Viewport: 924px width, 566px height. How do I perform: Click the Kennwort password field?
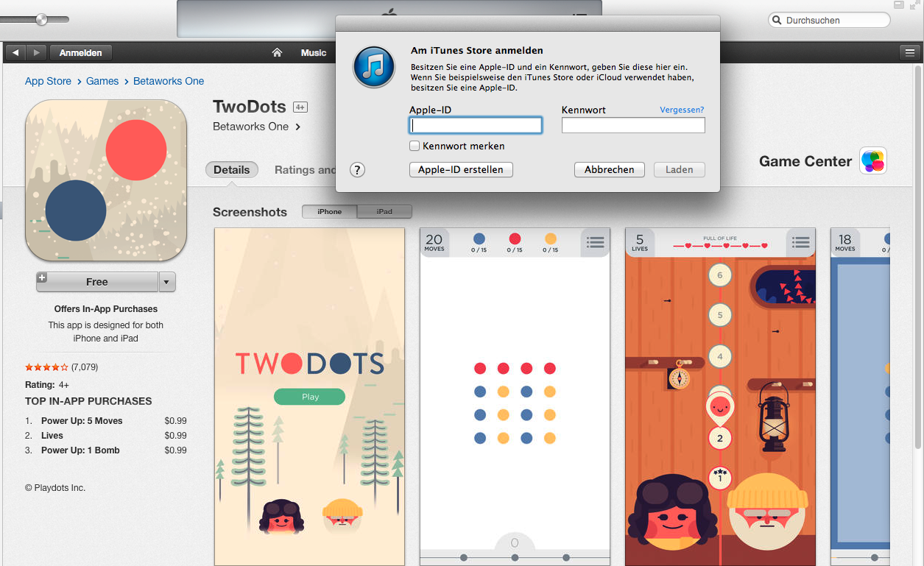[633, 125]
